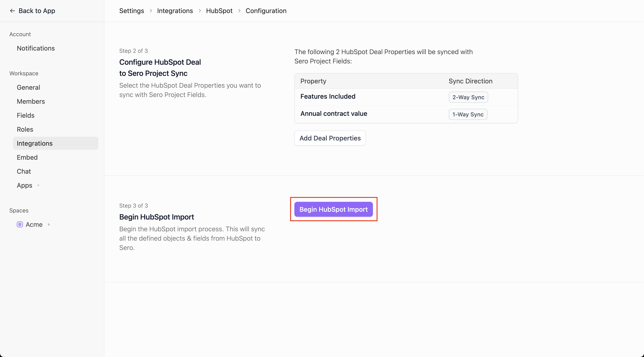Go to Fields settings
This screenshot has width=644, height=357.
[x=26, y=115]
